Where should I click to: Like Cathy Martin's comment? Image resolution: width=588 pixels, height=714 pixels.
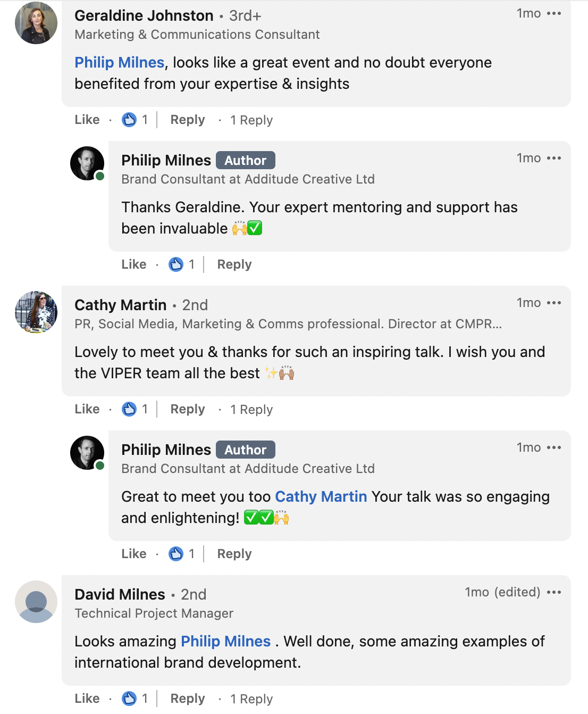point(87,409)
